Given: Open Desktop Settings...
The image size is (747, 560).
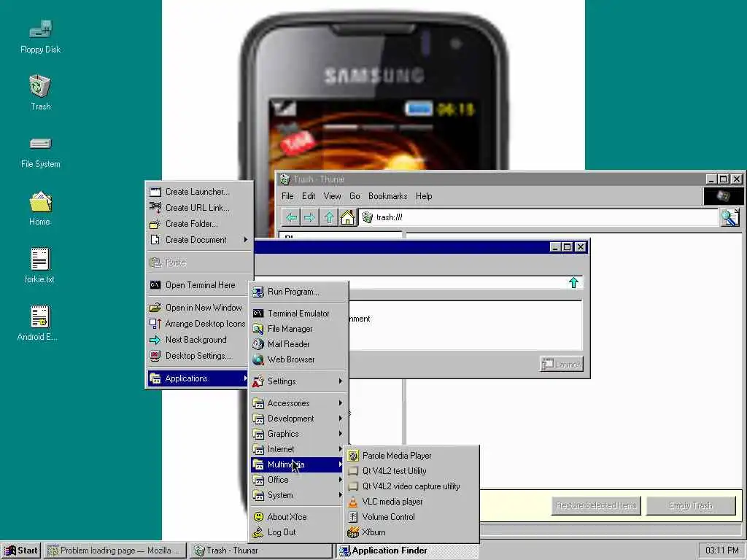Looking at the screenshot, I should click(199, 356).
